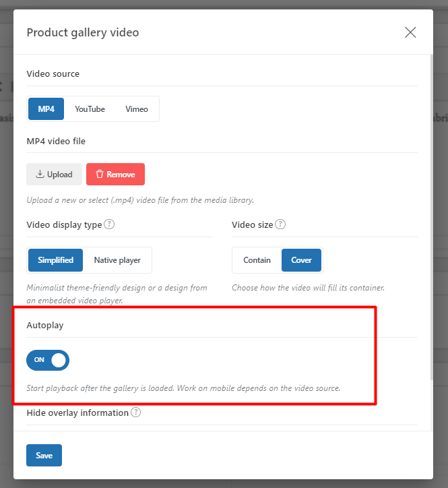Image resolution: width=448 pixels, height=488 pixels.
Task: Open help tooltip for Video display type
Action: coord(109,224)
